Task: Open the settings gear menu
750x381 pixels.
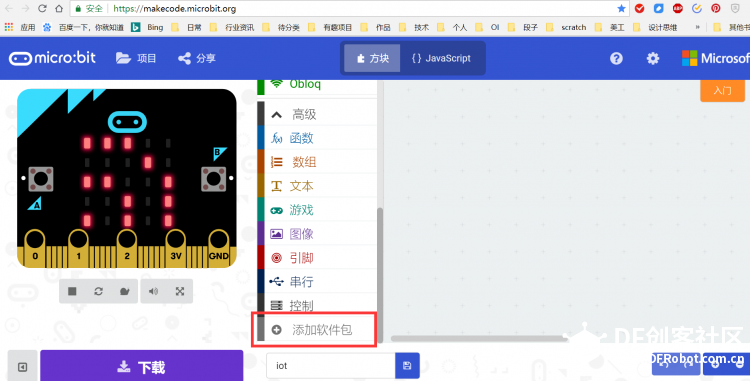Action: [652, 58]
